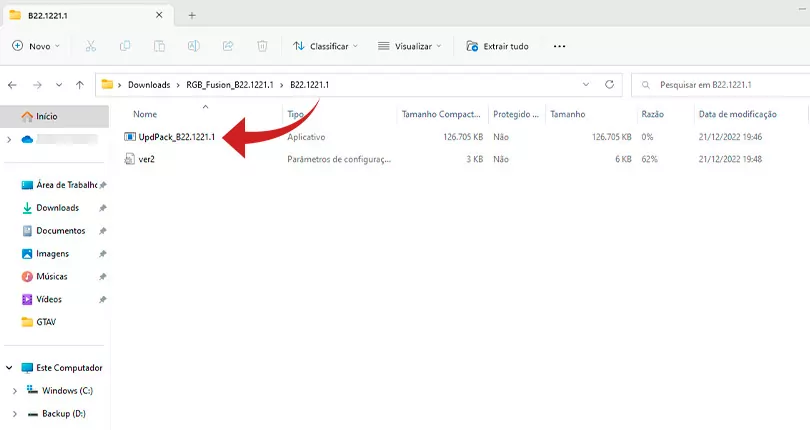Open Downloads in the sidebar

tap(57, 208)
